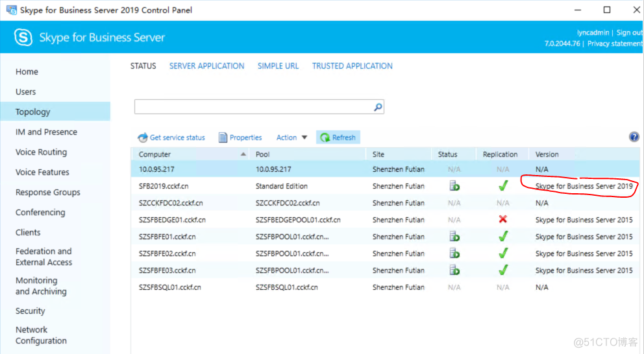Open Voice Routing section
The image size is (644, 354).
point(41,152)
